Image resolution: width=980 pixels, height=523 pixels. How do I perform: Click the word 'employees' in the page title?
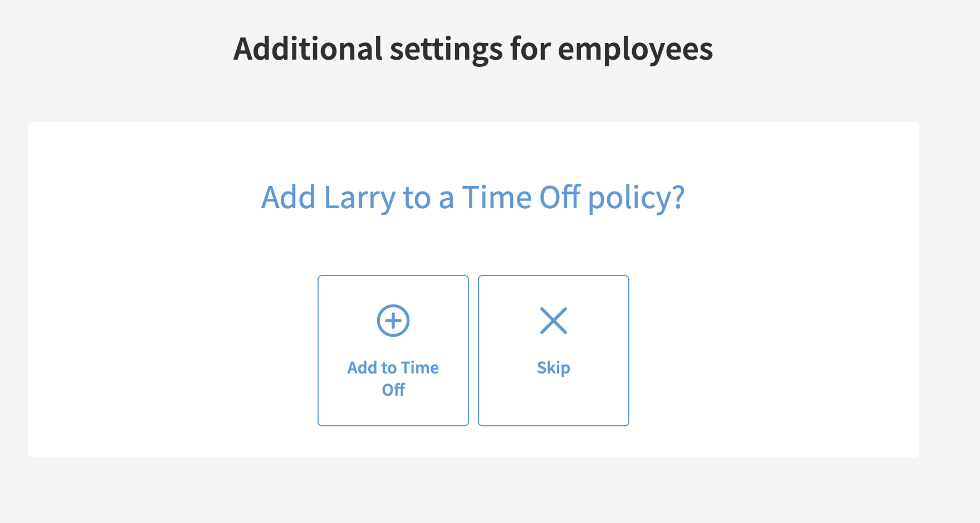[635, 49]
